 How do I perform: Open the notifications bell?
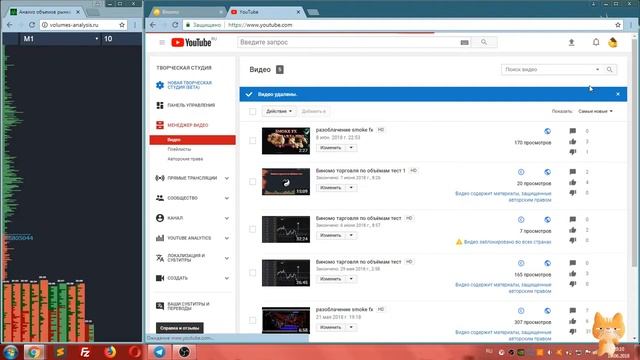pos(596,42)
